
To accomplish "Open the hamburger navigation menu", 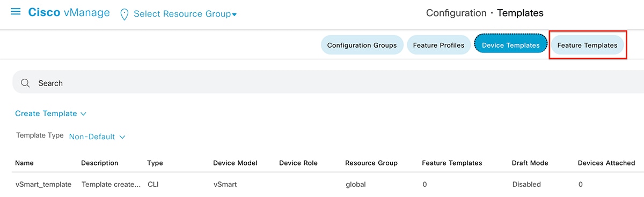I will (x=16, y=12).
